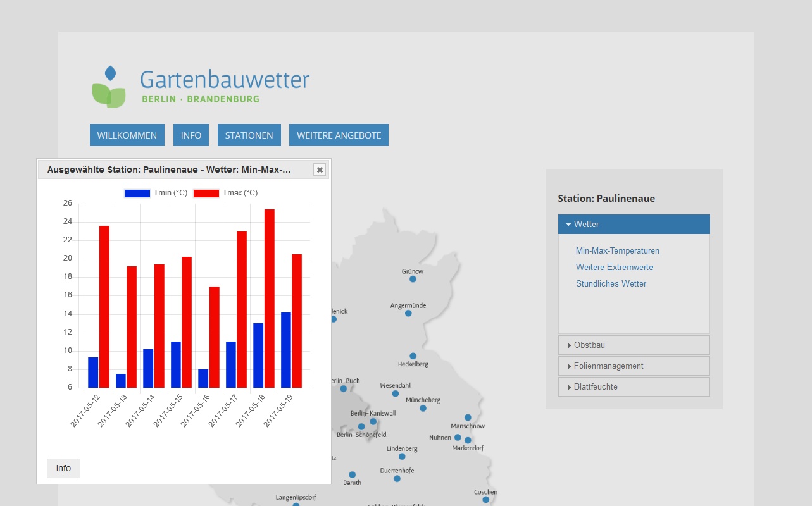This screenshot has width=812, height=506.
Task: Click the Manschnow station dot
Action: tap(468, 417)
